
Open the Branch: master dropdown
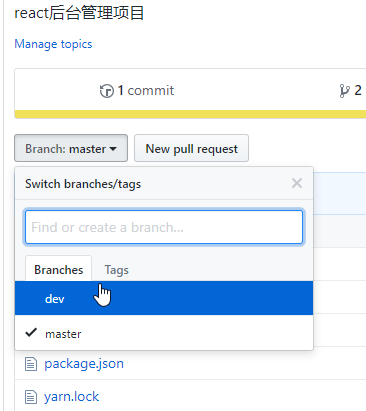pos(71,148)
